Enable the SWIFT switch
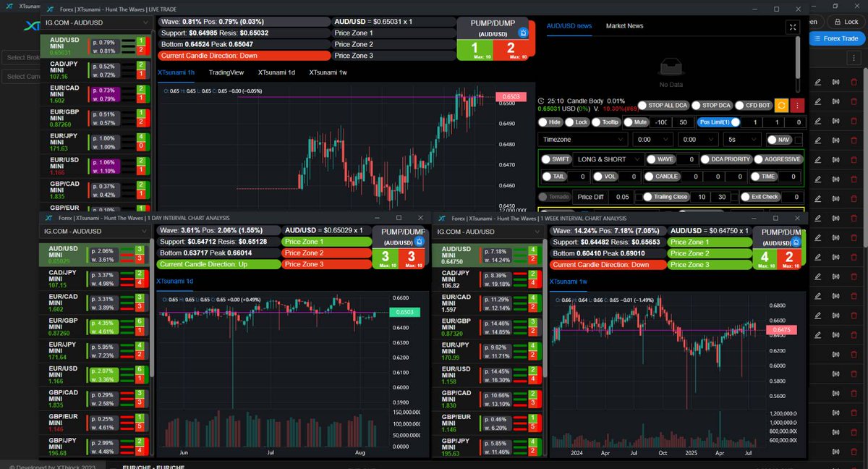 pos(555,159)
